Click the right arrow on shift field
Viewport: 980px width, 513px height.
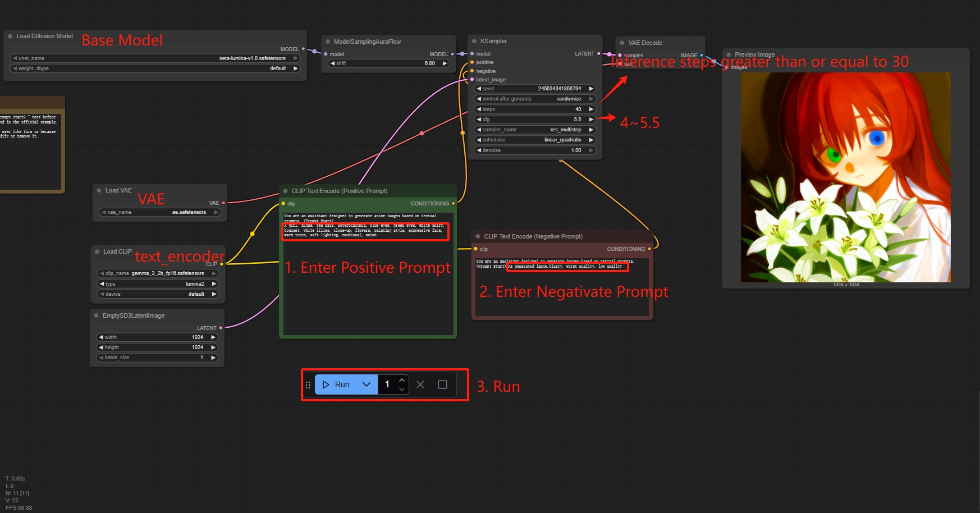coord(445,63)
